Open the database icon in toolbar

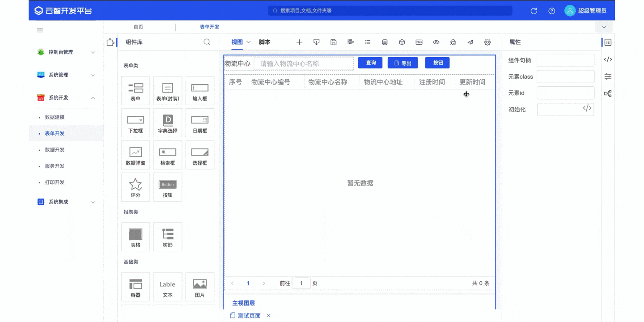(385, 42)
